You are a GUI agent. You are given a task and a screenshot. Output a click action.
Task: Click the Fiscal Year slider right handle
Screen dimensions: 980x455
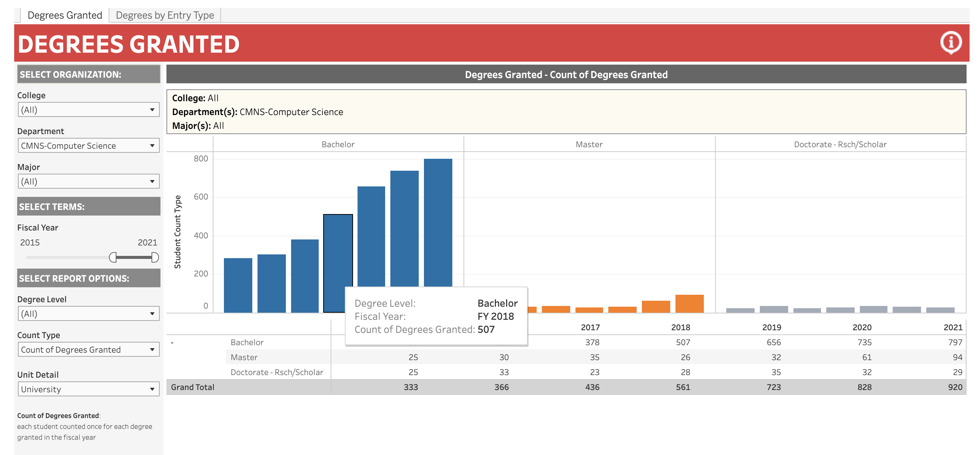pos(155,257)
